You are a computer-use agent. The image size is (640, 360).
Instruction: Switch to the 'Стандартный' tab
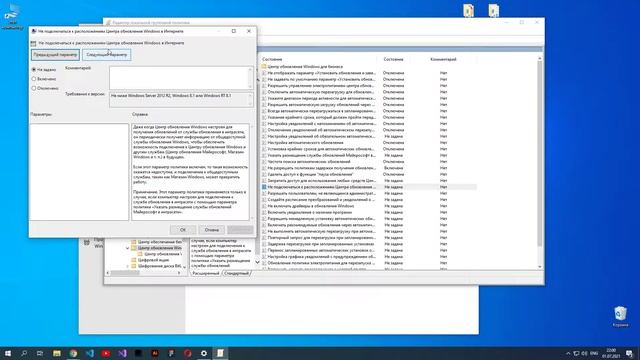click(236, 273)
